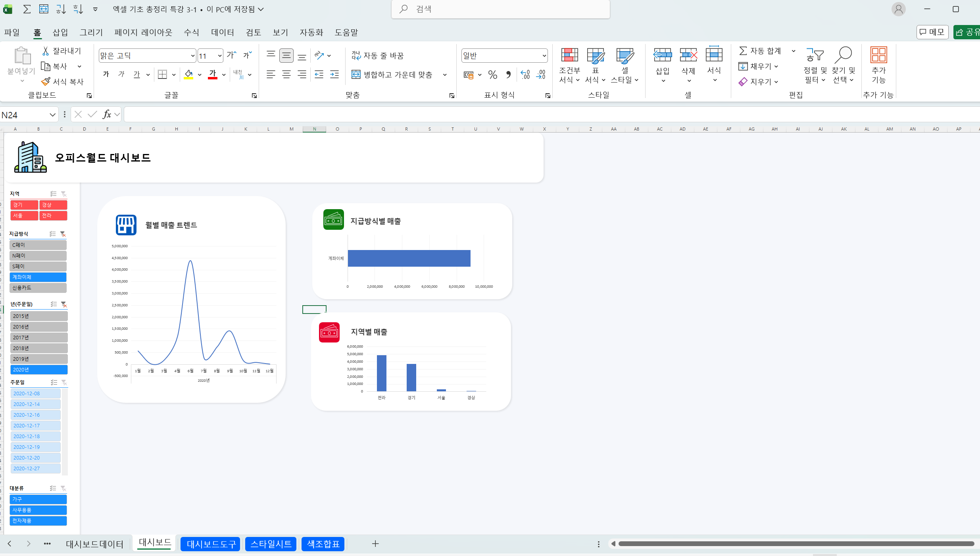Click the 메모 comments button
This screenshot has width=980, height=556.
[x=932, y=32]
